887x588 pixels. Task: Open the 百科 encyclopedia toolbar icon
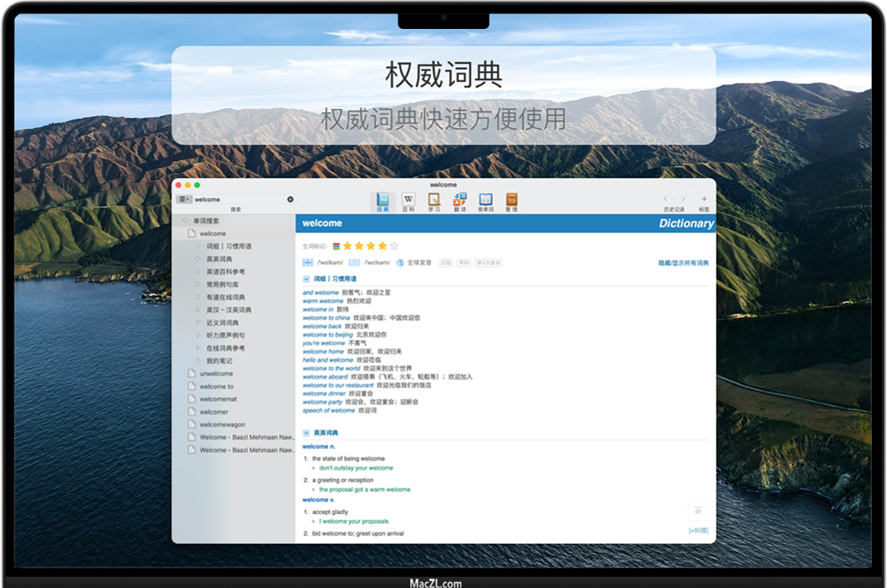[408, 199]
